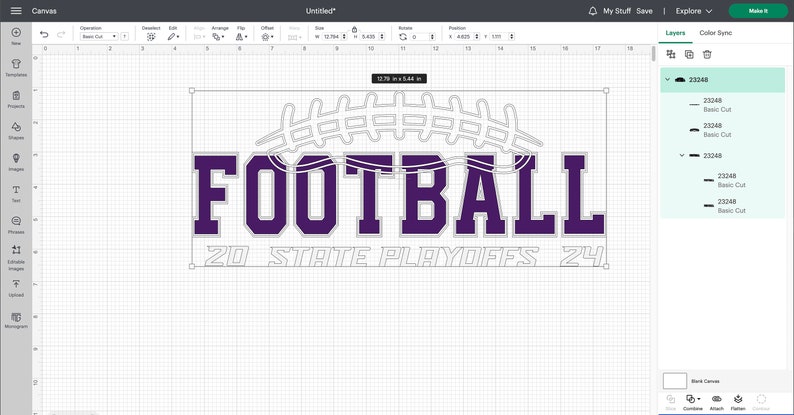
Task: Open the Flip dropdown
Action: pos(241,37)
